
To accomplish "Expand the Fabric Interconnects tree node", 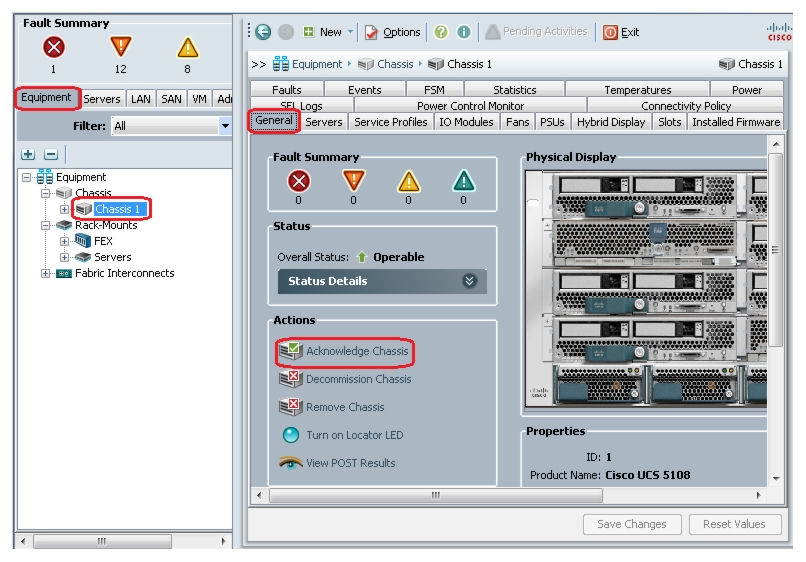I will click(x=45, y=274).
